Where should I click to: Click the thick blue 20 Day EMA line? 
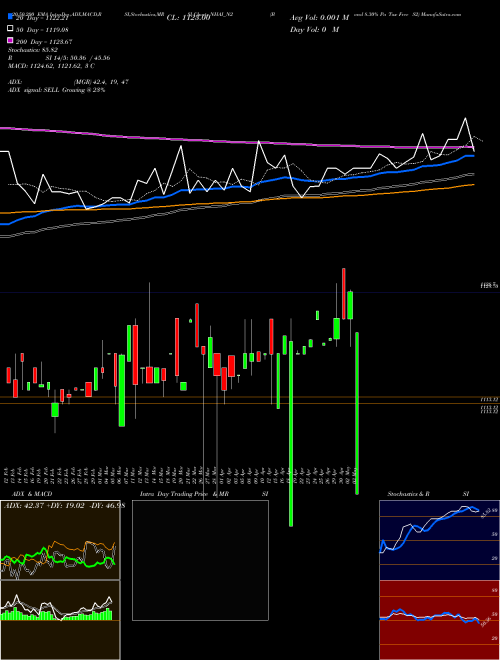(236, 186)
